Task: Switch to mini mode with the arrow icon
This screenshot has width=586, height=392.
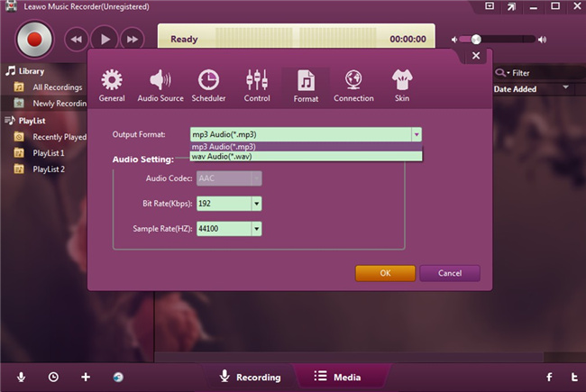Action: (511, 6)
